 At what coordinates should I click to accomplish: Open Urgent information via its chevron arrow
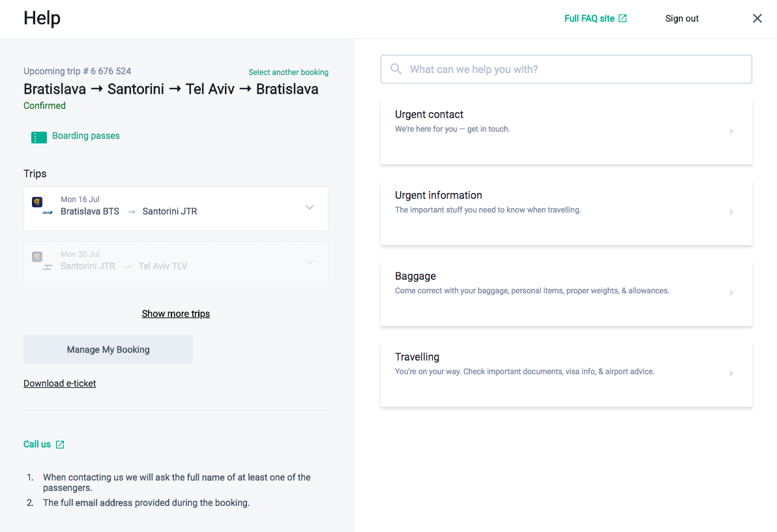(x=731, y=212)
